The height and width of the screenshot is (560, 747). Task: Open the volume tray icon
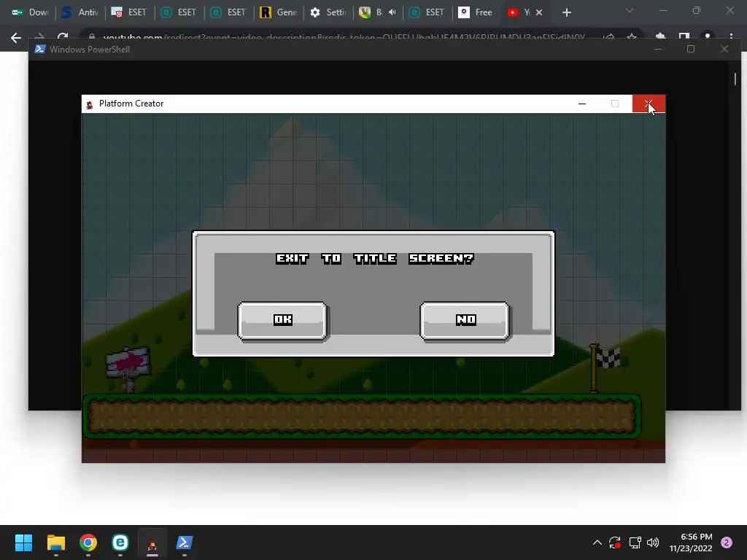[x=653, y=542]
